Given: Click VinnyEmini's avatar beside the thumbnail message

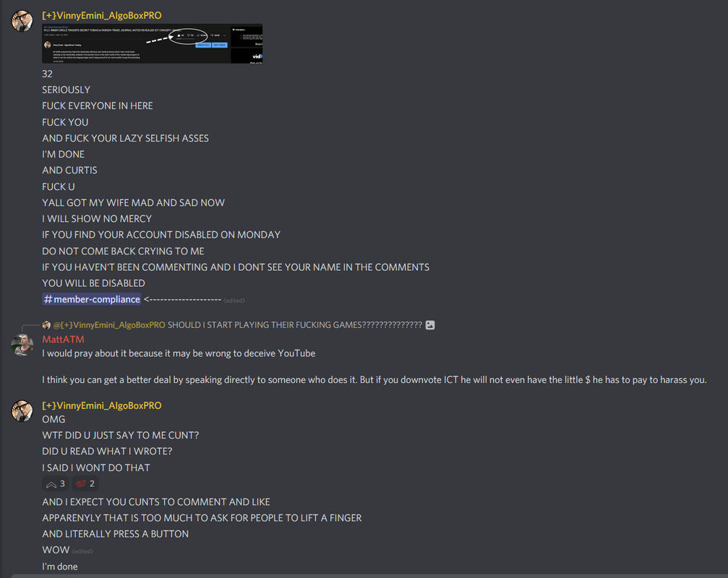Looking at the screenshot, I should coord(22,21).
